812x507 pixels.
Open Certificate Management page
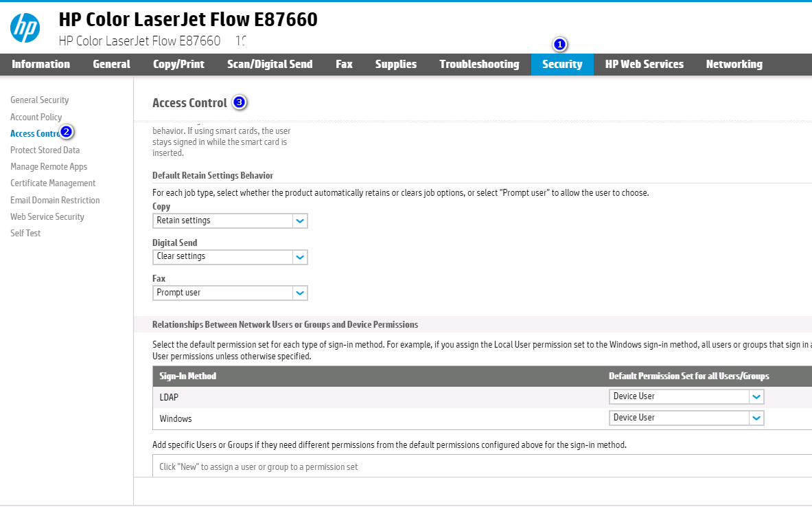(53, 183)
